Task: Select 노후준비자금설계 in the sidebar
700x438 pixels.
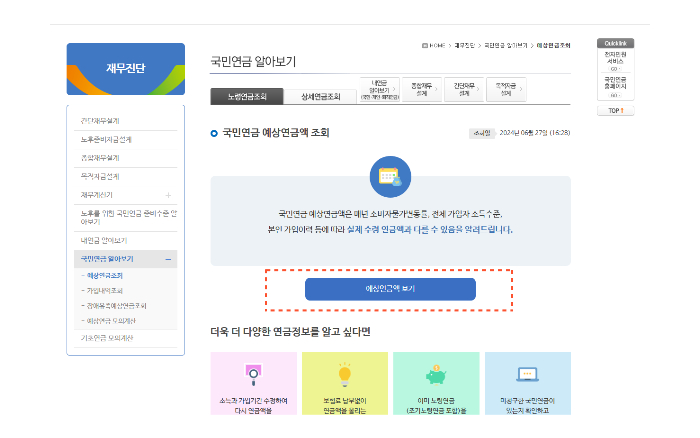Action: coord(106,140)
